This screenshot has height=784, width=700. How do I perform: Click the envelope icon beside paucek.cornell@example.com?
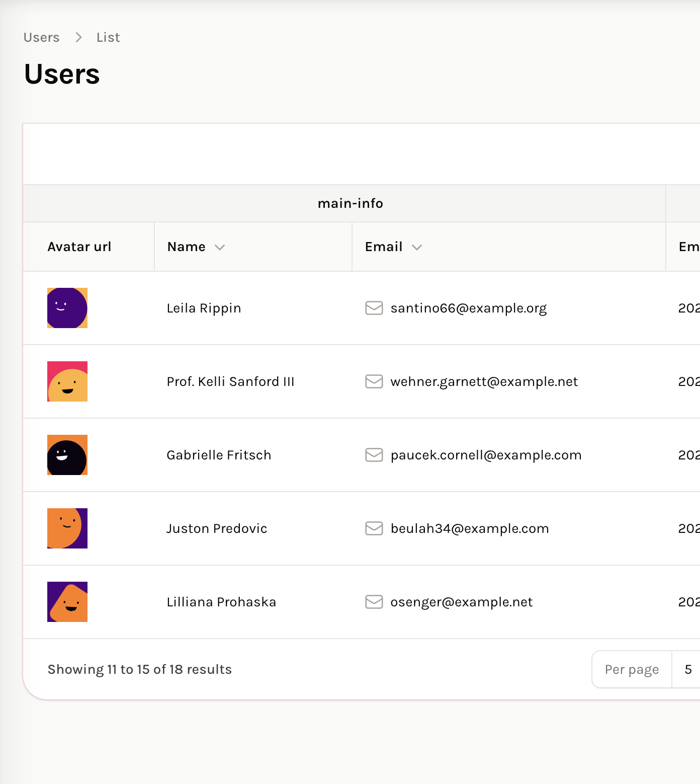(374, 455)
